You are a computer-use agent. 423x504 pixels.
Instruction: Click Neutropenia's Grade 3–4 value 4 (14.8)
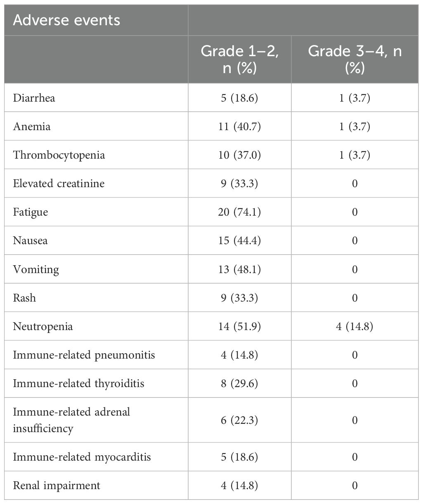(x=354, y=326)
